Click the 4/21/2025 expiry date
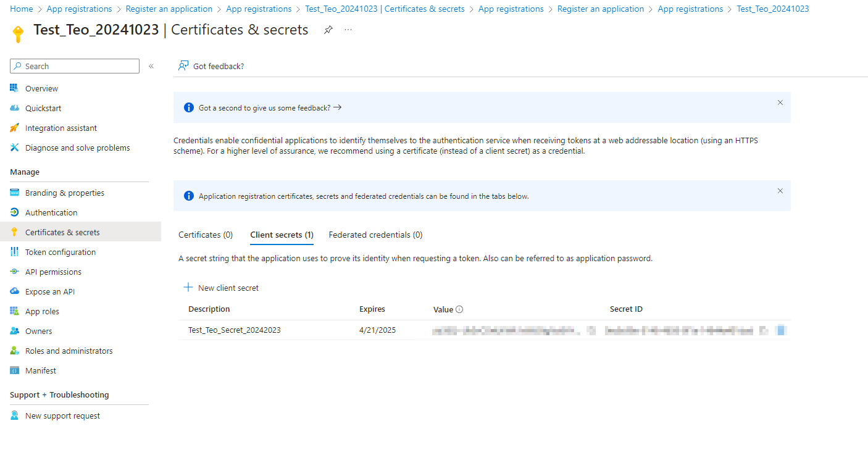Image resolution: width=868 pixels, height=455 pixels. point(378,330)
